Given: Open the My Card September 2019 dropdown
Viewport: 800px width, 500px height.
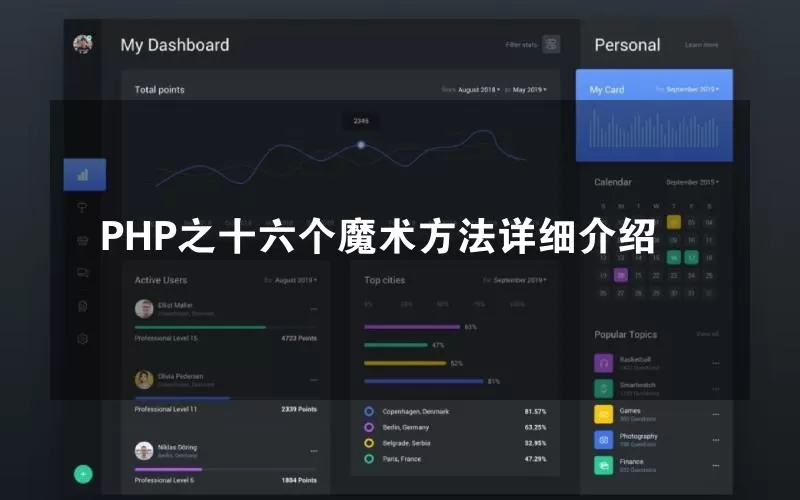Looking at the screenshot, I should coord(692,89).
